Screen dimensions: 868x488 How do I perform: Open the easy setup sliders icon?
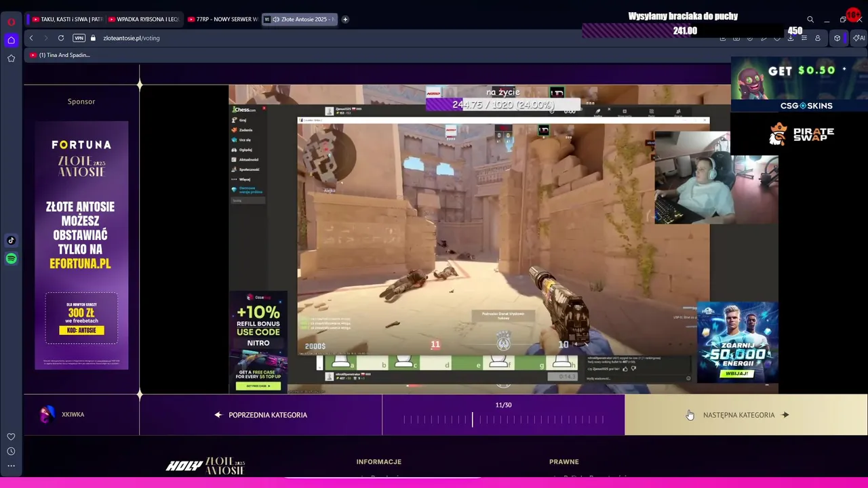point(804,38)
